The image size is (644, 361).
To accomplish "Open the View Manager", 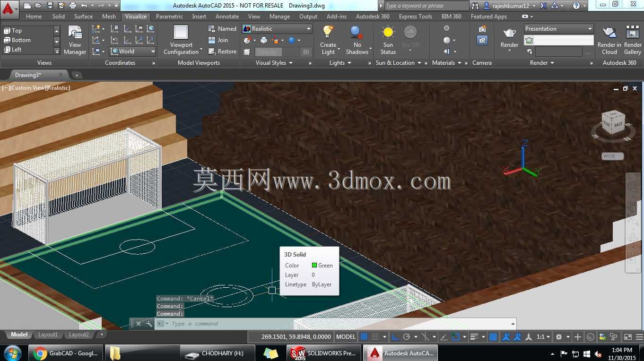I will click(75, 40).
